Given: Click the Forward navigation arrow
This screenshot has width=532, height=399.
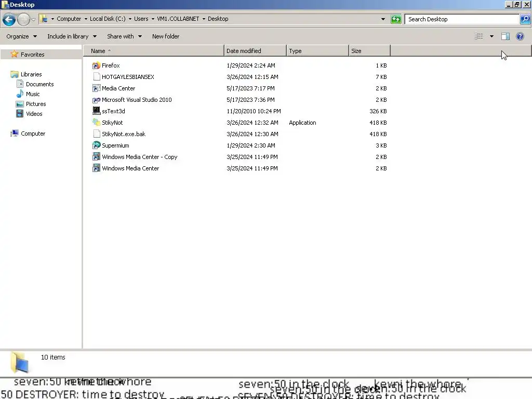Looking at the screenshot, I should [23, 19].
